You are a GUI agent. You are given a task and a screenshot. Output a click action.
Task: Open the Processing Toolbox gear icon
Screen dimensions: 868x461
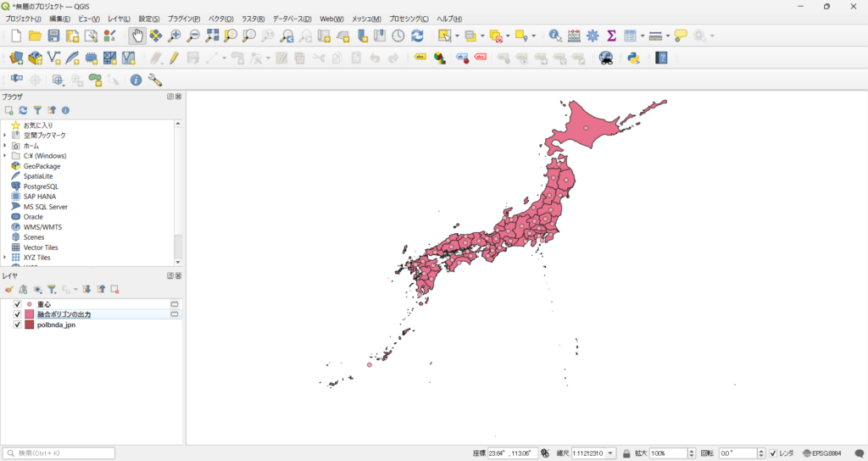pos(593,36)
